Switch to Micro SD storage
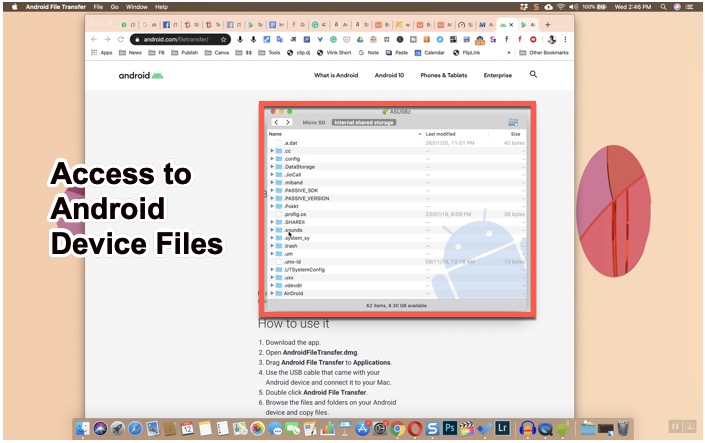The height and width of the screenshot is (443, 705). click(x=313, y=122)
